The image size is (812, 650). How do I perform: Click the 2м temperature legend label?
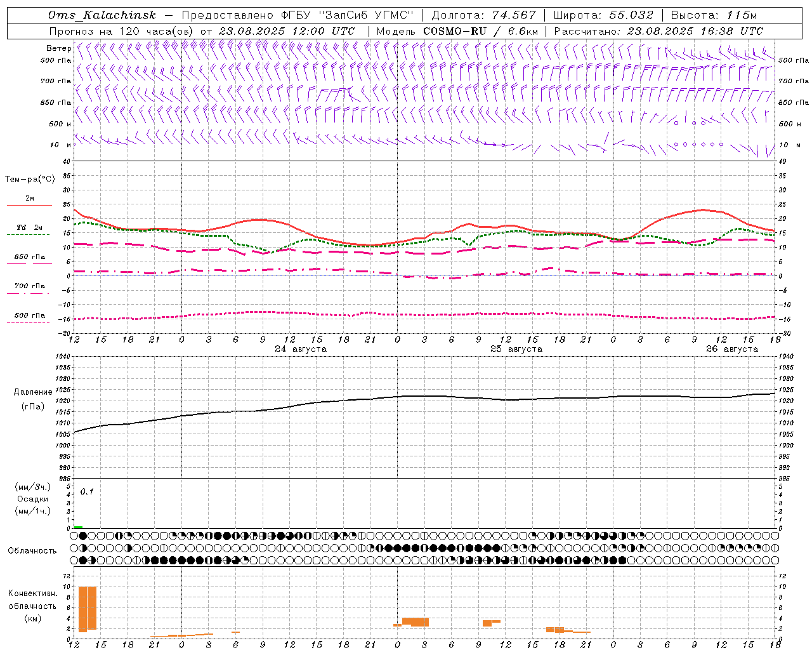point(30,198)
